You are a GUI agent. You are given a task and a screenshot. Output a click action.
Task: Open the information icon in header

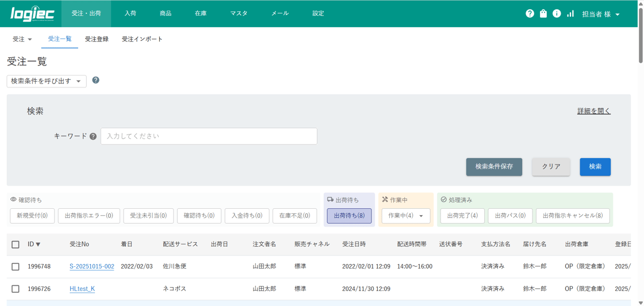(557, 13)
